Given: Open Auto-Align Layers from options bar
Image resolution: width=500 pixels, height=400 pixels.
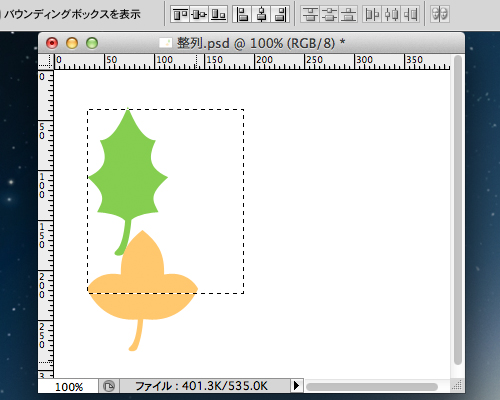Looking at the screenshot, I should pos(440,14).
